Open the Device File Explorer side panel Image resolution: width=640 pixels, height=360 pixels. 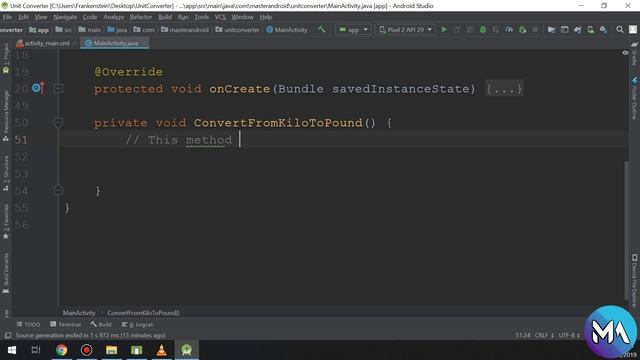coord(634,280)
